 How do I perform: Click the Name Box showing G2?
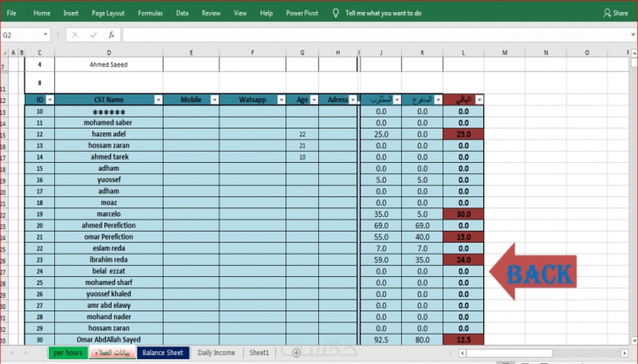[21, 35]
